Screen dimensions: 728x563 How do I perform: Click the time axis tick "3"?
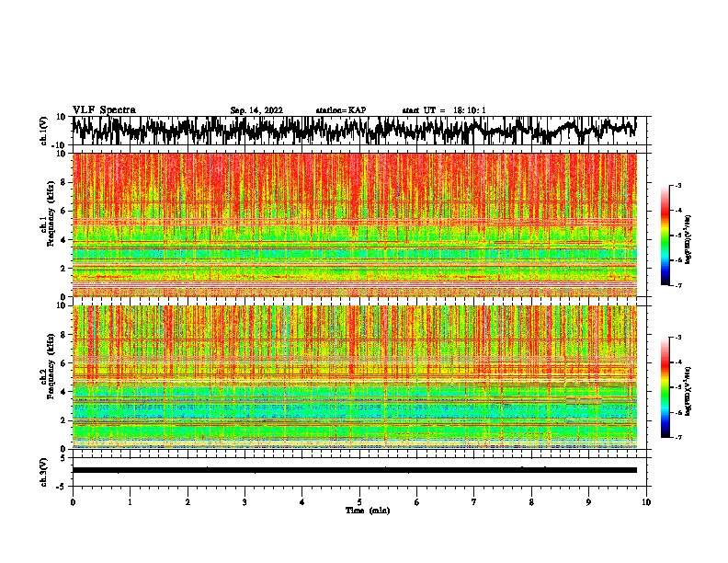tap(245, 502)
